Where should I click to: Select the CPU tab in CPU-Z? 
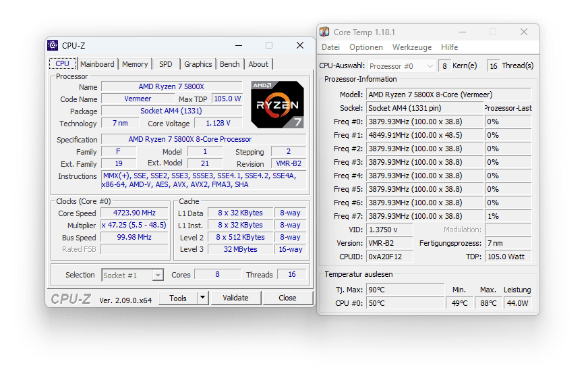tap(63, 63)
